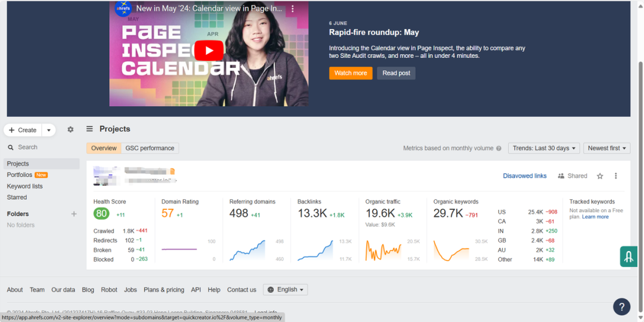Click into the Search field

41,147
